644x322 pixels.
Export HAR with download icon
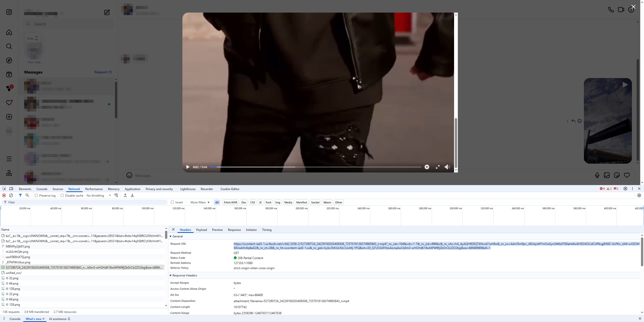tap(132, 195)
